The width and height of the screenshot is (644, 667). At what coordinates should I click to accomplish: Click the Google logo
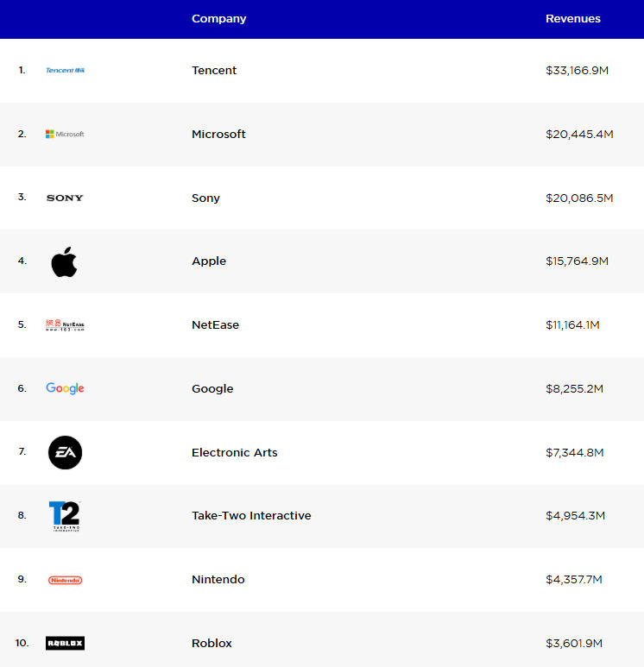click(65, 389)
